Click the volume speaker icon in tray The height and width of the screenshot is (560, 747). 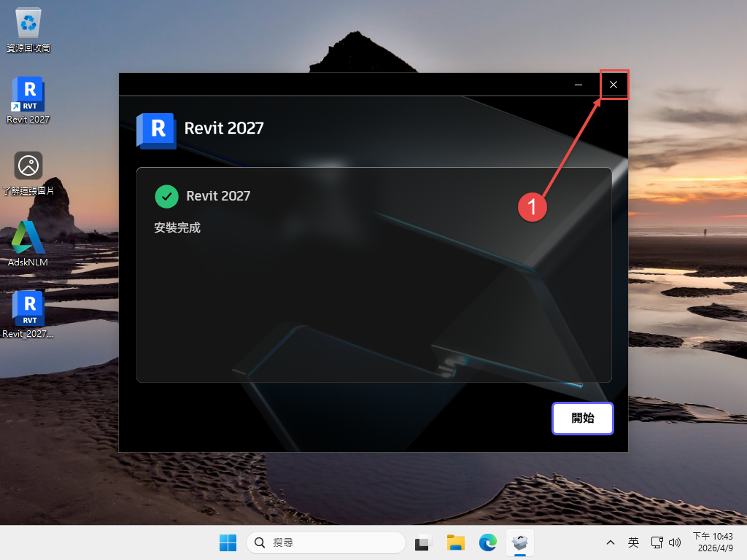click(x=674, y=542)
